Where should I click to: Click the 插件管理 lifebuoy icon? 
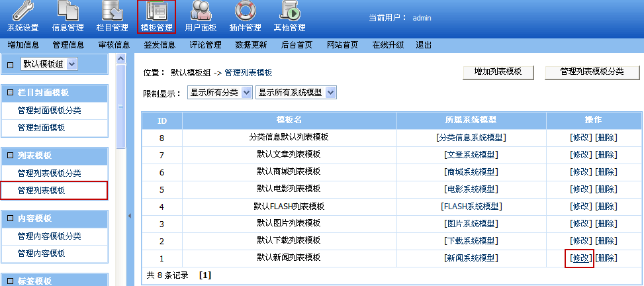[244, 12]
